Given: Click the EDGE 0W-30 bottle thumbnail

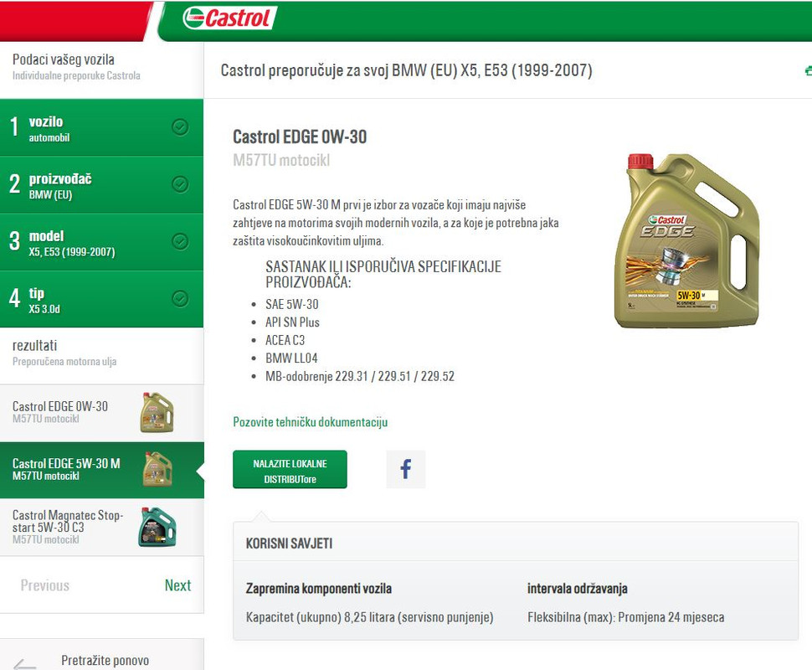Looking at the screenshot, I should tap(157, 412).
